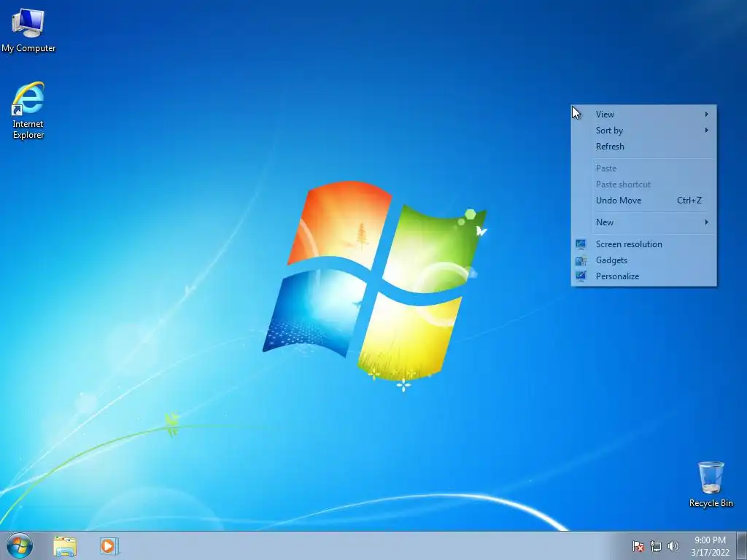Click the Show desktop button
This screenshot has width=747, height=560.
click(x=742, y=545)
